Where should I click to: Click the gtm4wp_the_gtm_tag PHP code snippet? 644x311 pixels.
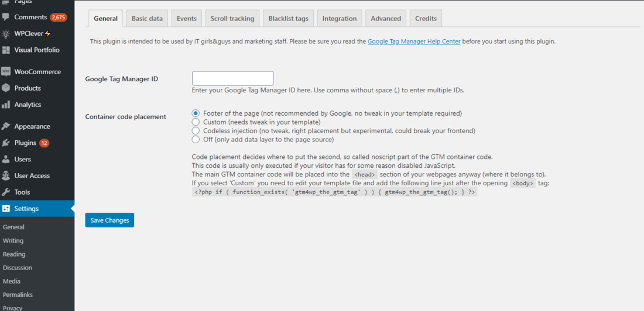[x=335, y=192]
